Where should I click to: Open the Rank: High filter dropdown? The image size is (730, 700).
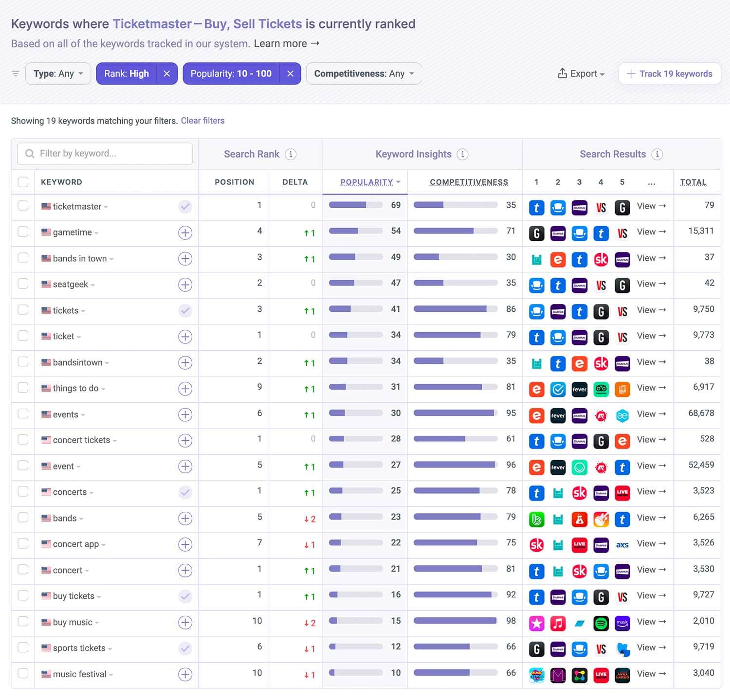tap(127, 73)
